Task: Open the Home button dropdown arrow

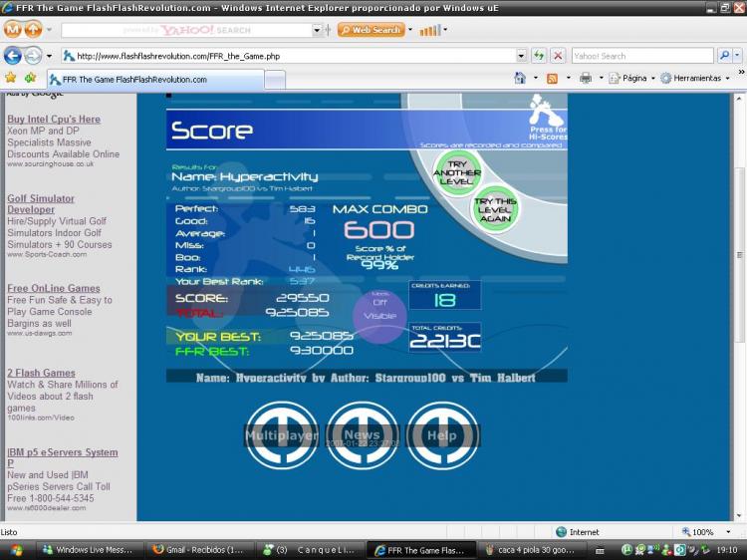Action: coord(536,78)
